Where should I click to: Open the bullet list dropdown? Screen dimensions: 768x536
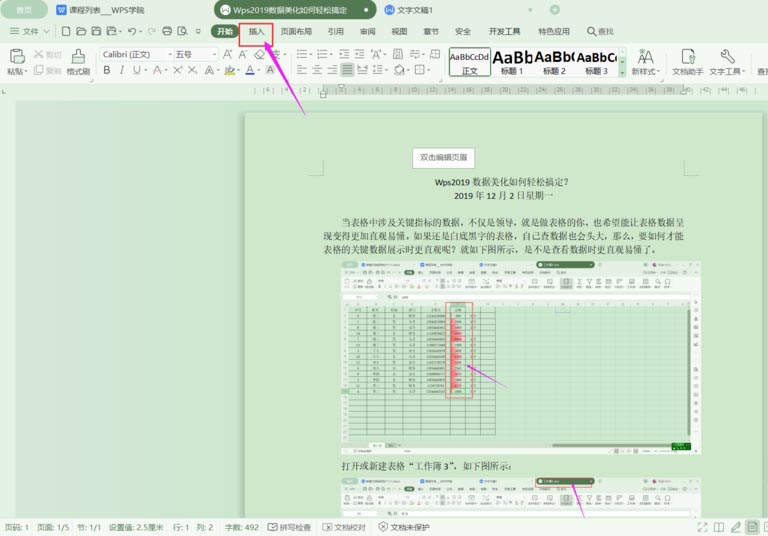[311, 54]
